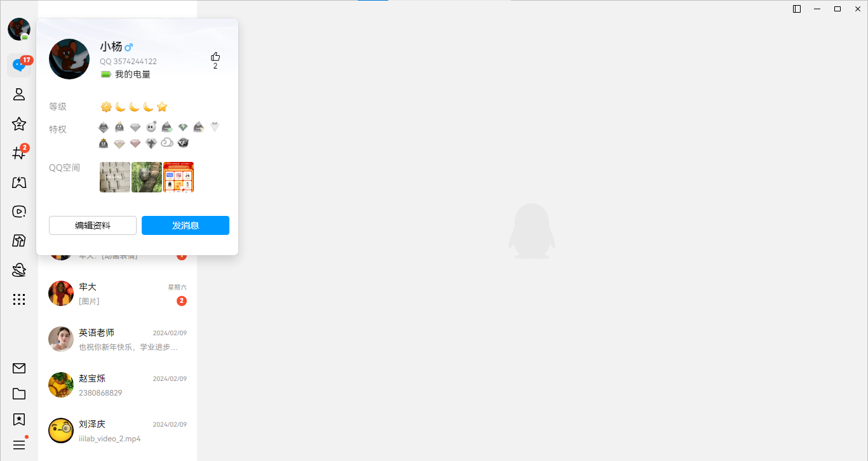Like the profile with thumbs-up icon
868x461 pixels.
tap(215, 57)
